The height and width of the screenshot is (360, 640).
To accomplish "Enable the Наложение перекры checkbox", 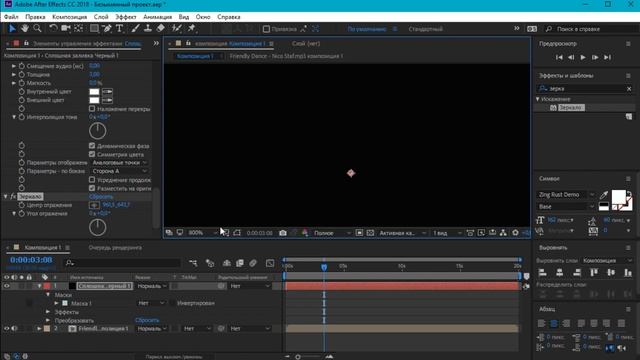I will (92, 109).
